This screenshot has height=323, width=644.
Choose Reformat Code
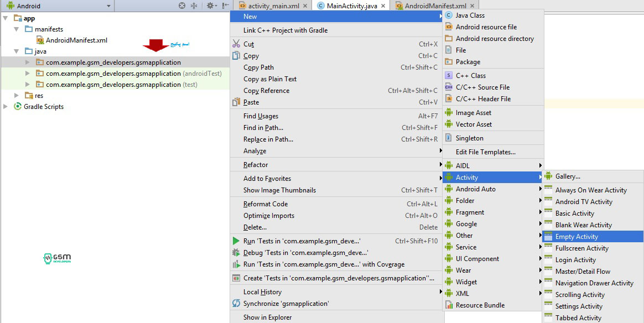[337, 204]
